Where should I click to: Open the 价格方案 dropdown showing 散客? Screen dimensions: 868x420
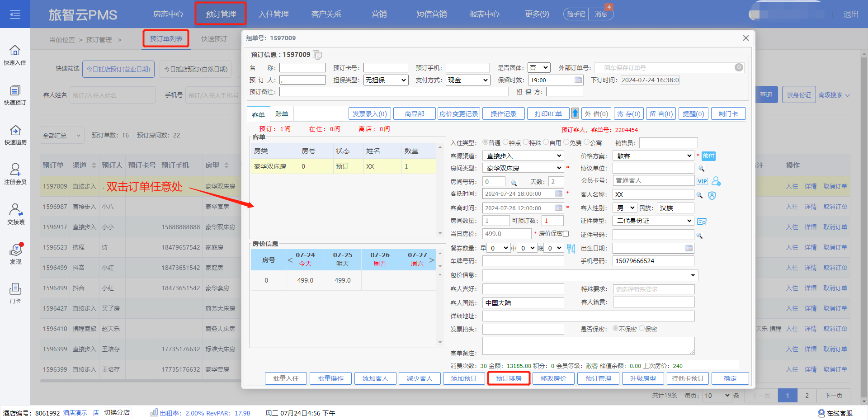coord(653,156)
